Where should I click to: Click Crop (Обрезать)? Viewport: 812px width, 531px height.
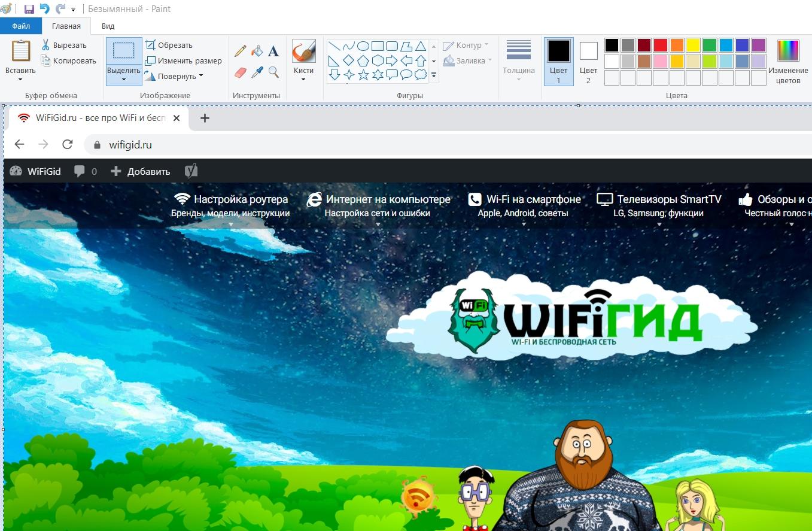pos(169,45)
